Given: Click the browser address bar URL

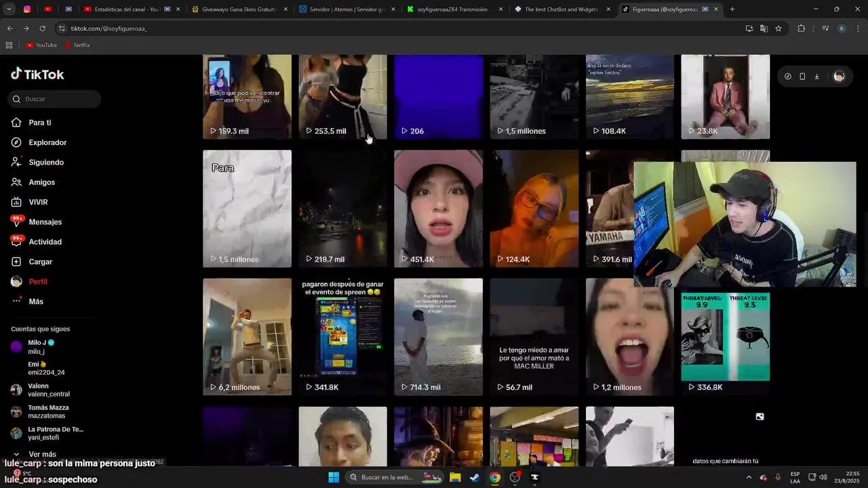Looking at the screenshot, I should coord(108,28).
